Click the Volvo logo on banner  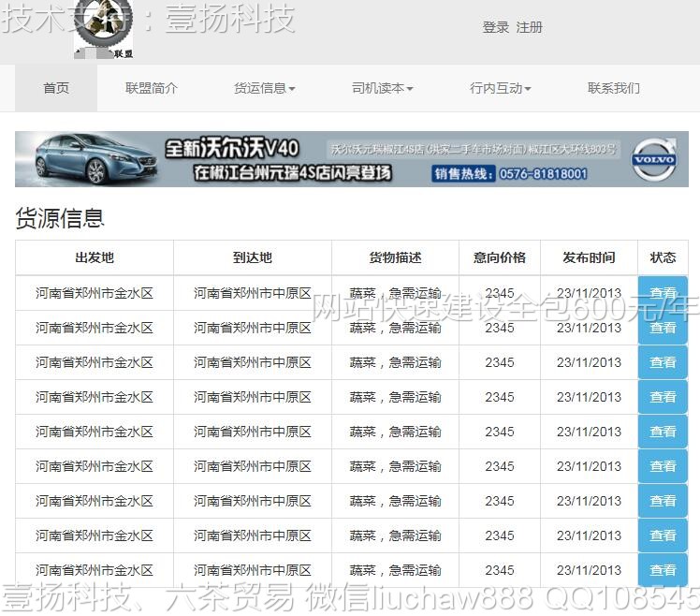pyautogui.click(x=654, y=159)
